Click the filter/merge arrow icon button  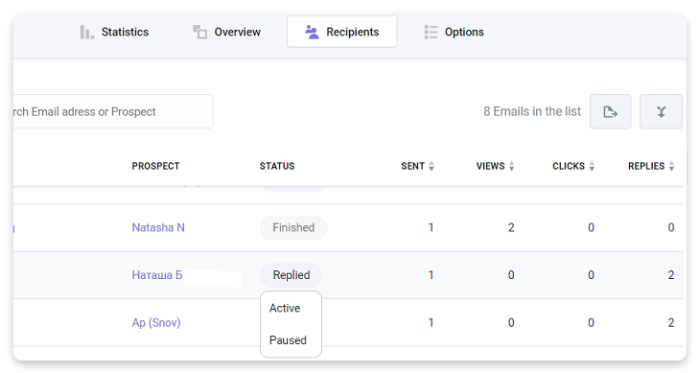point(661,112)
